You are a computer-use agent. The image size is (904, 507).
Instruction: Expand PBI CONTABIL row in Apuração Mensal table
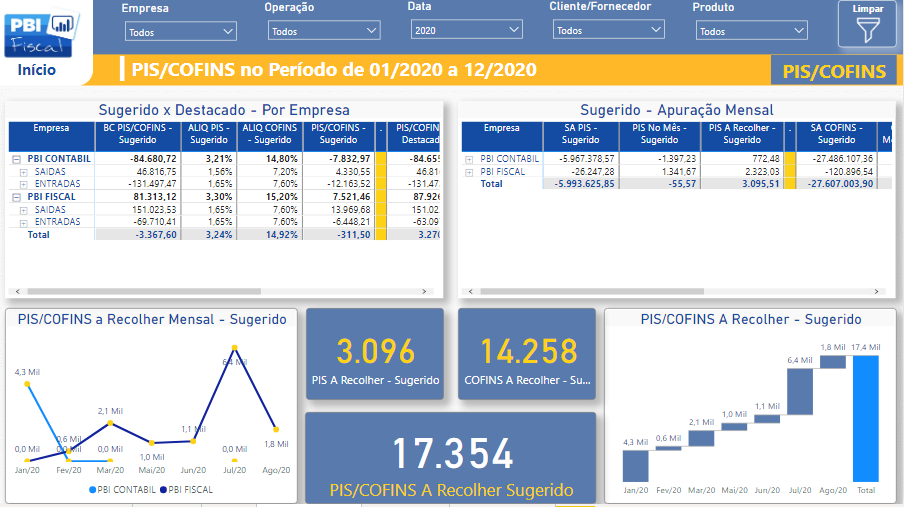point(469,159)
